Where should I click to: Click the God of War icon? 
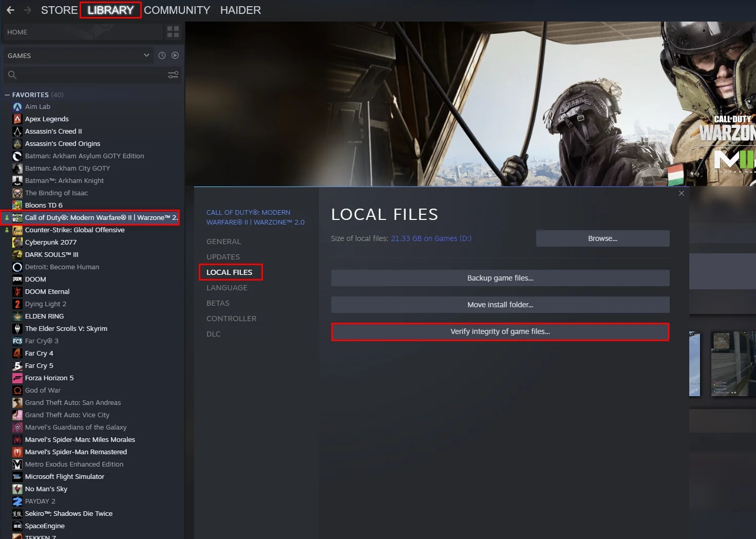point(17,391)
